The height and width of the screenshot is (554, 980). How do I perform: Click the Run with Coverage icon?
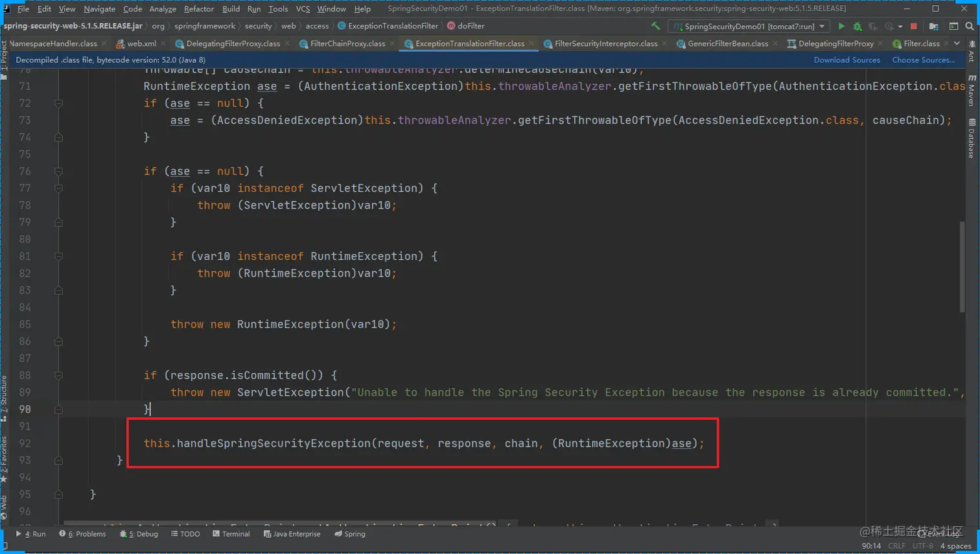[872, 27]
